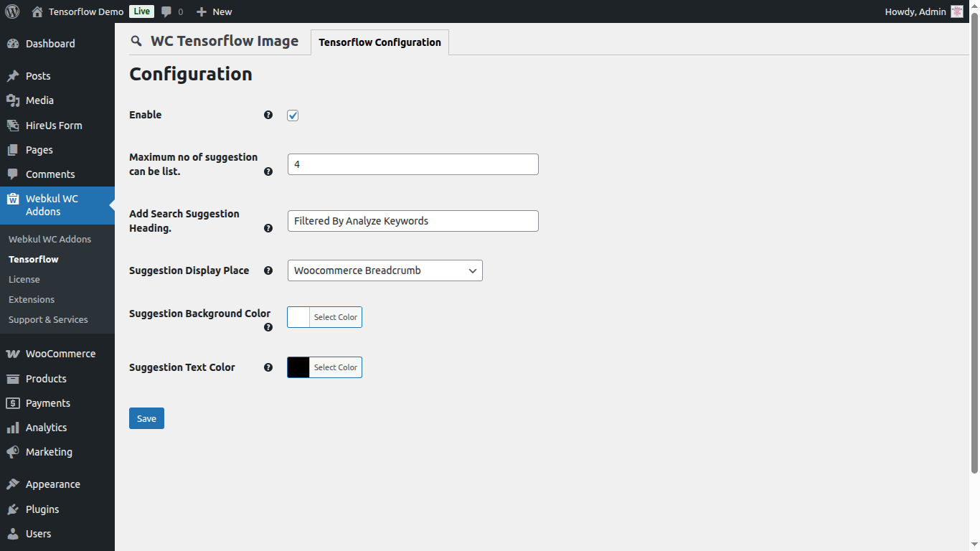Select the Dashboard icon in the sidebar
Screen dimensions: 980x551
13,44
